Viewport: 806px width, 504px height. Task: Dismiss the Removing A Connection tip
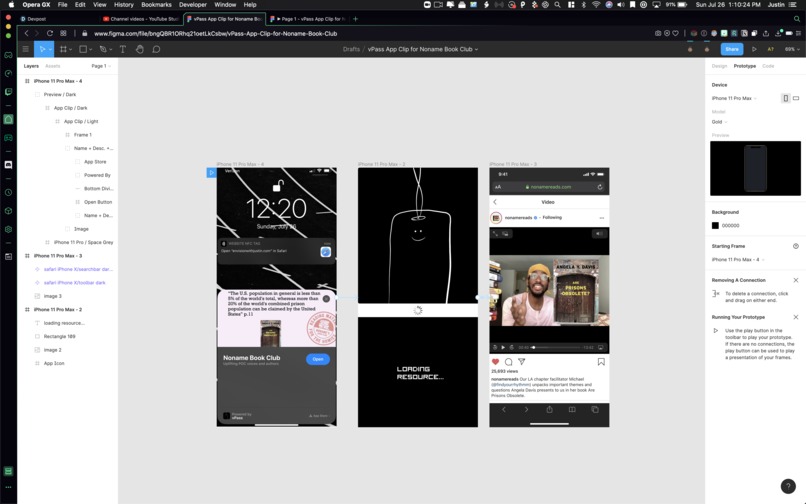coord(796,280)
